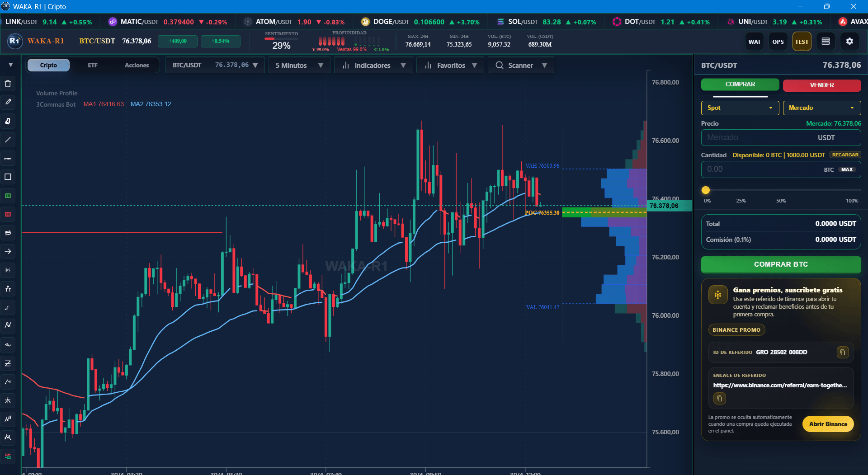
Task: Select the straight trend line tool
Action: click(x=8, y=140)
